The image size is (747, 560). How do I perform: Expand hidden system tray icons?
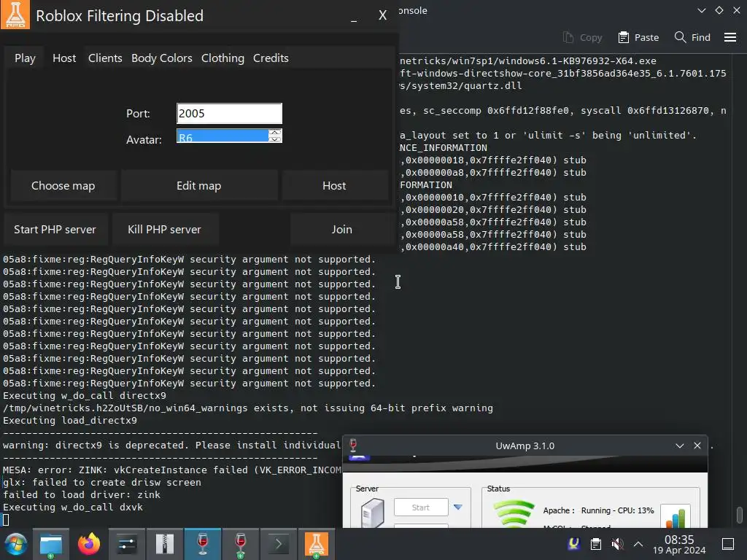tap(638, 544)
